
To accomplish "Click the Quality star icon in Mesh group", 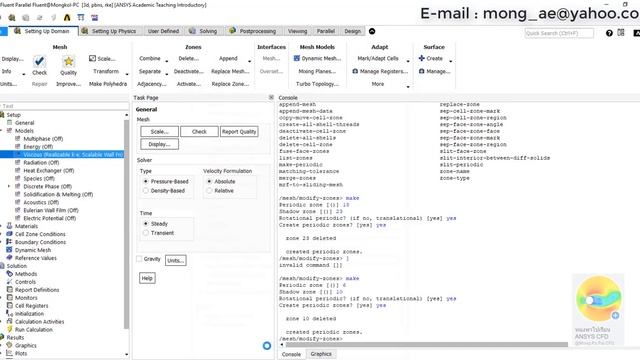I will [68, 62].
